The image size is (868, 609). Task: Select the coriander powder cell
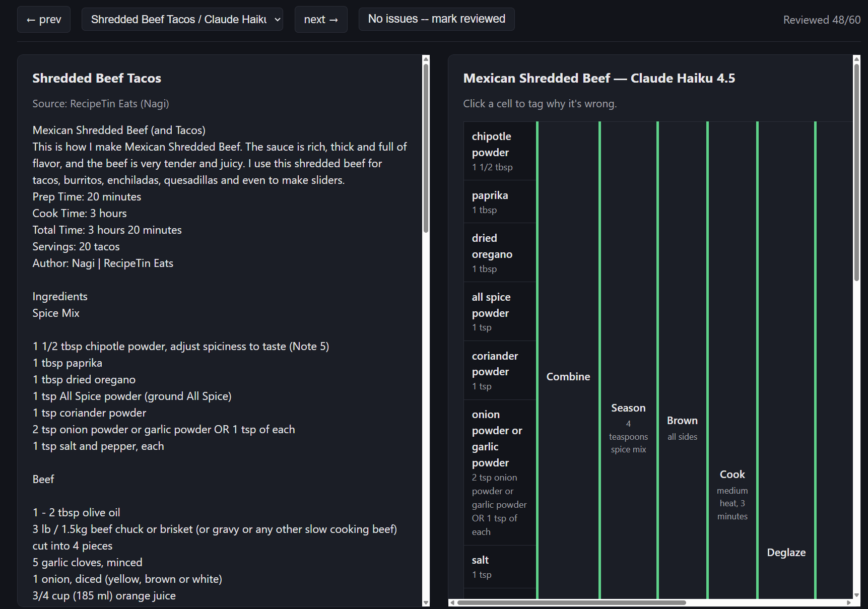tap(500, 371)
